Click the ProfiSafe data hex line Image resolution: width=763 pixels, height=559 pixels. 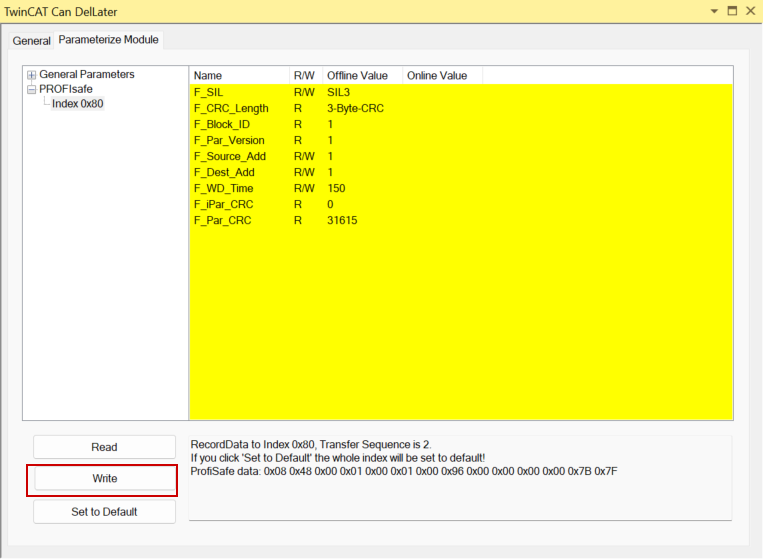[404, 471]
